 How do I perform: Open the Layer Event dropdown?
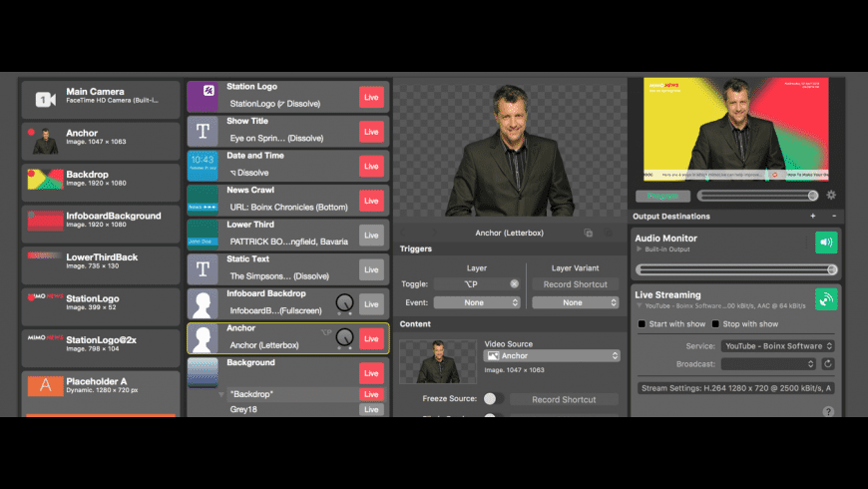click(x=476, y=302)
